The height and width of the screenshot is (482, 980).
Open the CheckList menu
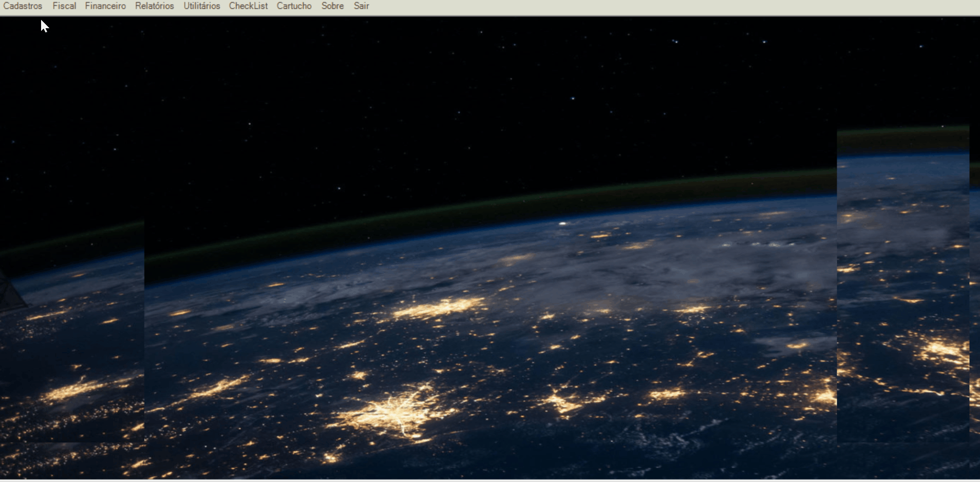(x=249, y=6)
